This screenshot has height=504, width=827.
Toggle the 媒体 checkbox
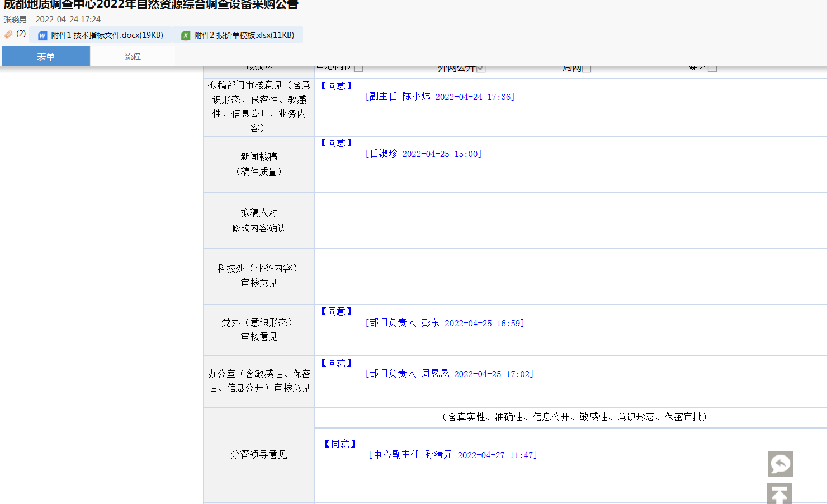click(712, 68)
